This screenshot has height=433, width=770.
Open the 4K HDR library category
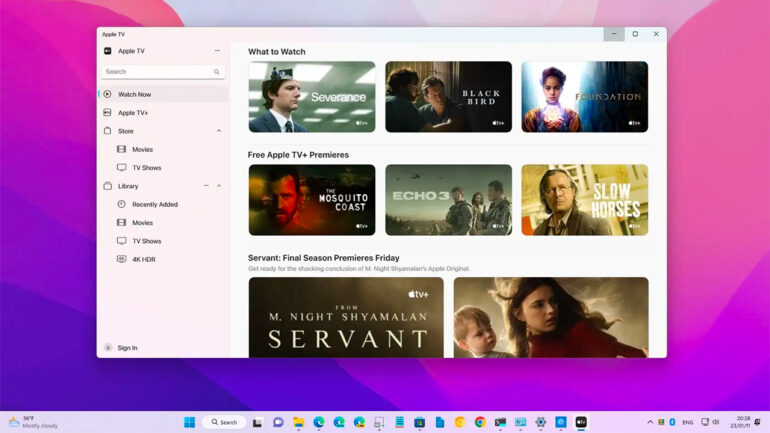click(143, 259)
